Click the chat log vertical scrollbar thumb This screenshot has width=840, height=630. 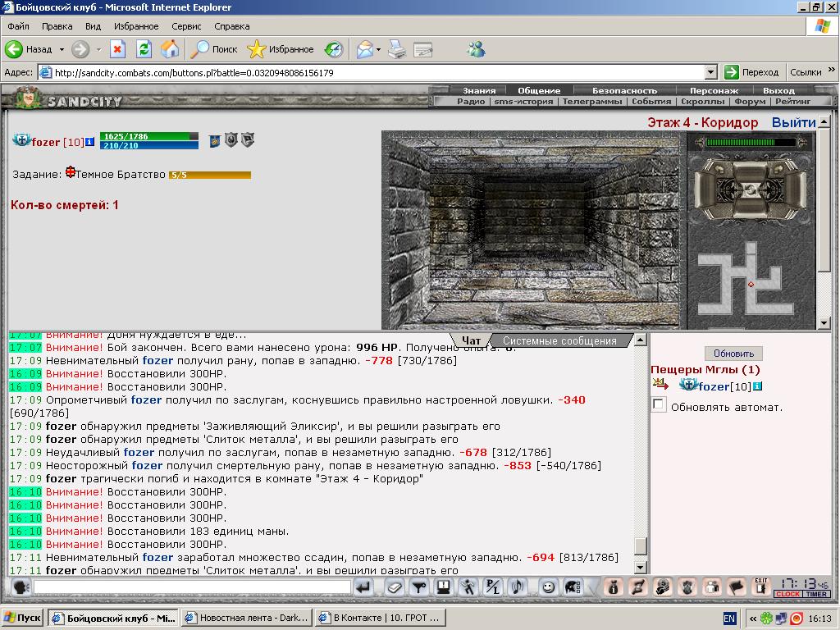coord(640,546)
